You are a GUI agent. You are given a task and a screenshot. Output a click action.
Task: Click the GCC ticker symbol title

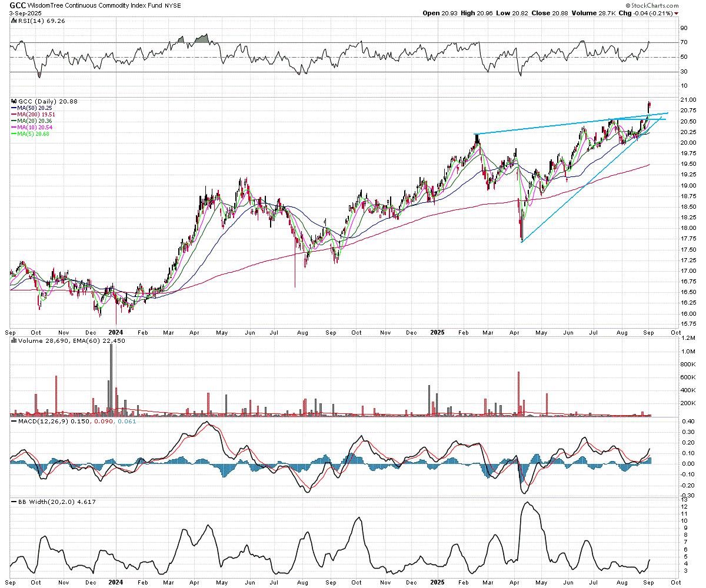17,5
